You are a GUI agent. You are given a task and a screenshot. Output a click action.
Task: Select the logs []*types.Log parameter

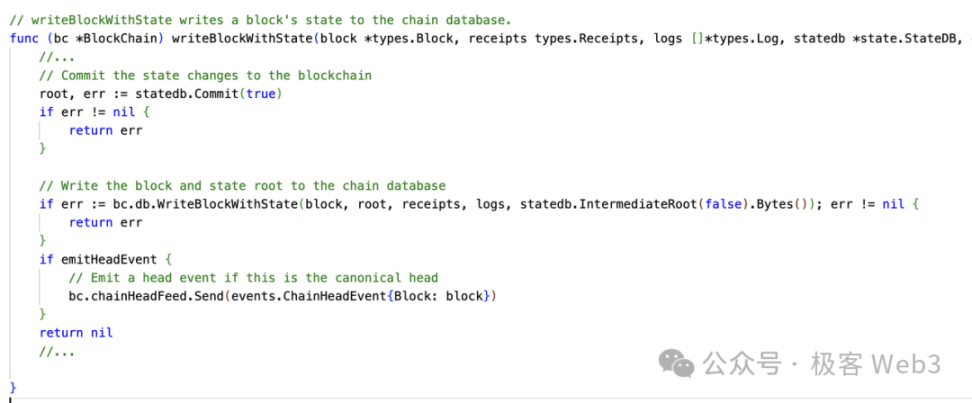coord(716,39)
